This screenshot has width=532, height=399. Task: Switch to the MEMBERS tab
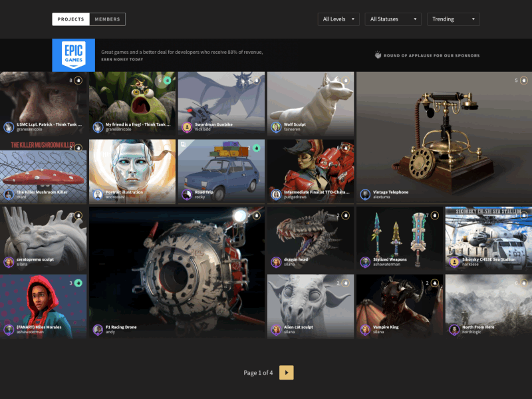click(108, 19)
